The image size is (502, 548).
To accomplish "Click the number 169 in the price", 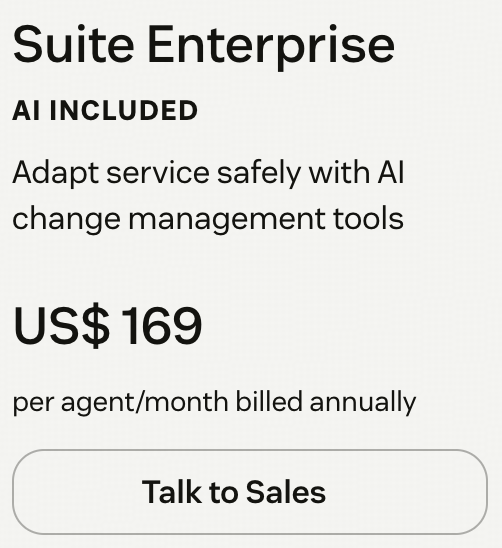I will (x=162, y=326).
